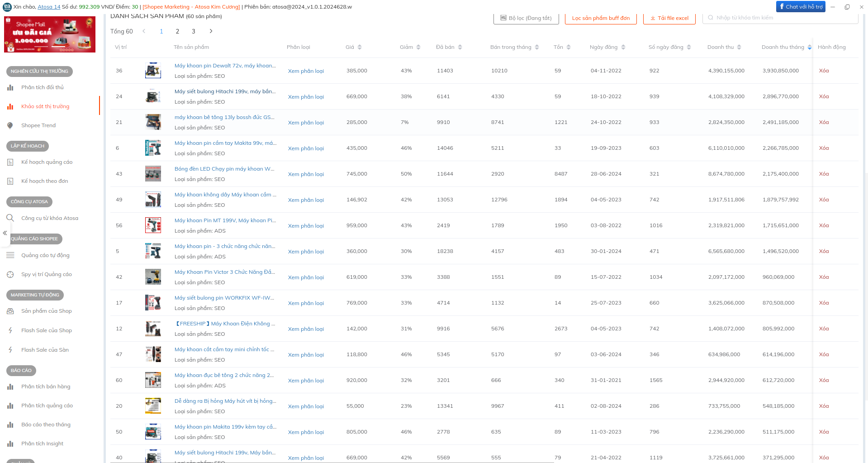Click the Shopee Mall promo banner
Viewport: 868px width, 463px height.
[x=50, y=34]
